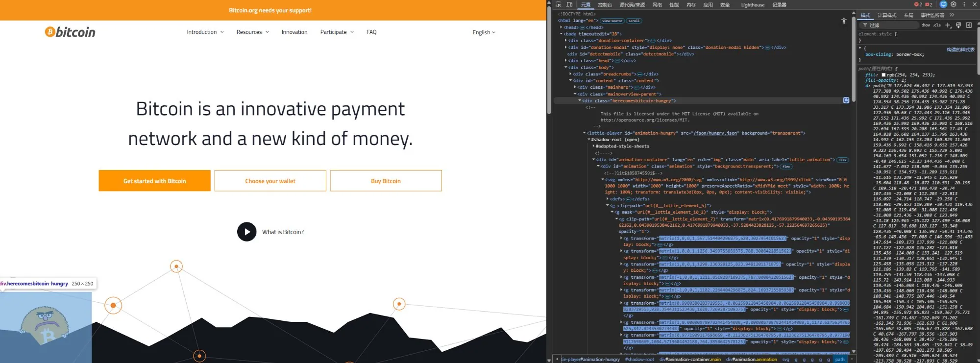980x363 pixels.
Task: Toggle the flex badge on div#animation
Action: (x=786, y=167)
